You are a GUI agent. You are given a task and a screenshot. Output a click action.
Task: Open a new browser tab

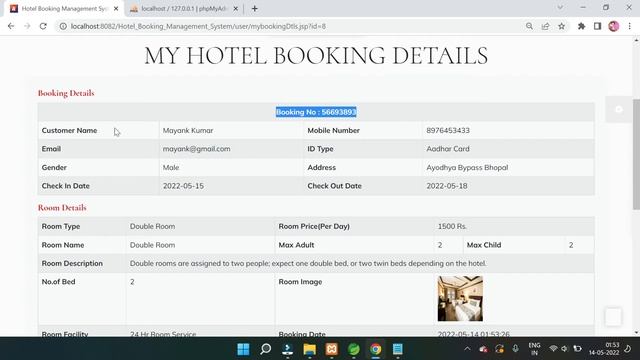tap(255, 9)
